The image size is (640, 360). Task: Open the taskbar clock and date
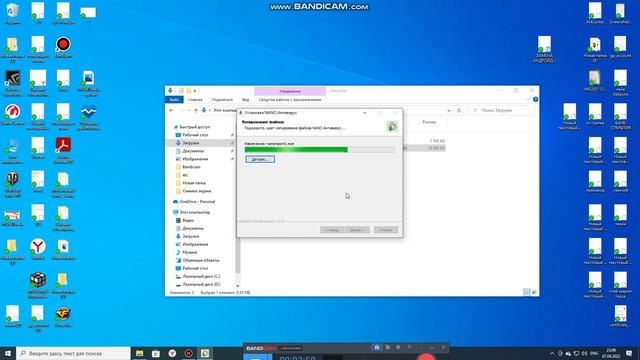point(611,353)
